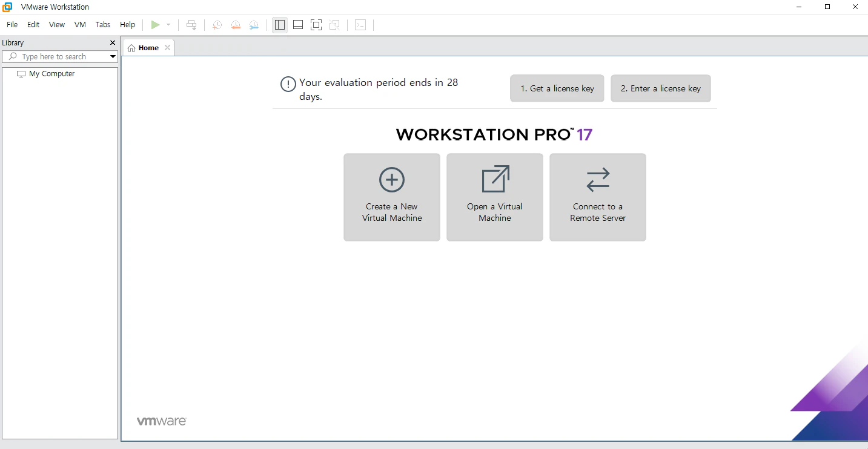This screenshot has width=868, height=449.
Task: Open the Edit menu
Action: coord(33,25)
